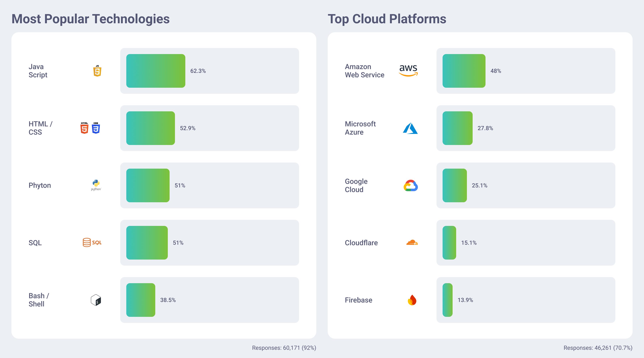Image resolution: width=644 pixels, height=358 pixels.
Task: Click the HTML / CSS 52.9% bar
Action: pyautogui.click(x=150, y=128)
